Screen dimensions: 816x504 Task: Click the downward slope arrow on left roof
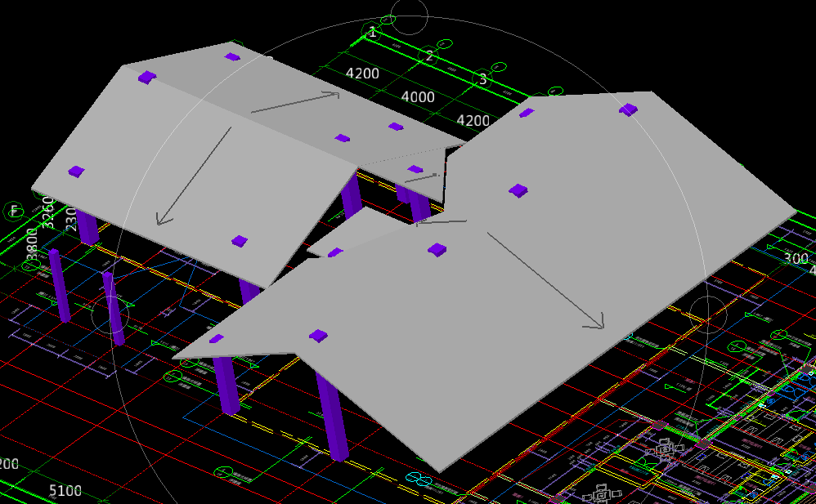194,176
